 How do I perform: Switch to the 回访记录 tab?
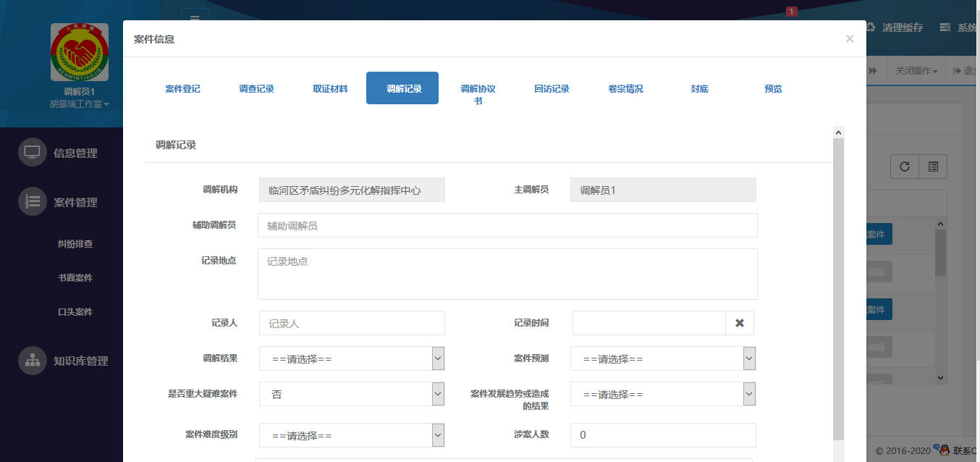[552, 88]
